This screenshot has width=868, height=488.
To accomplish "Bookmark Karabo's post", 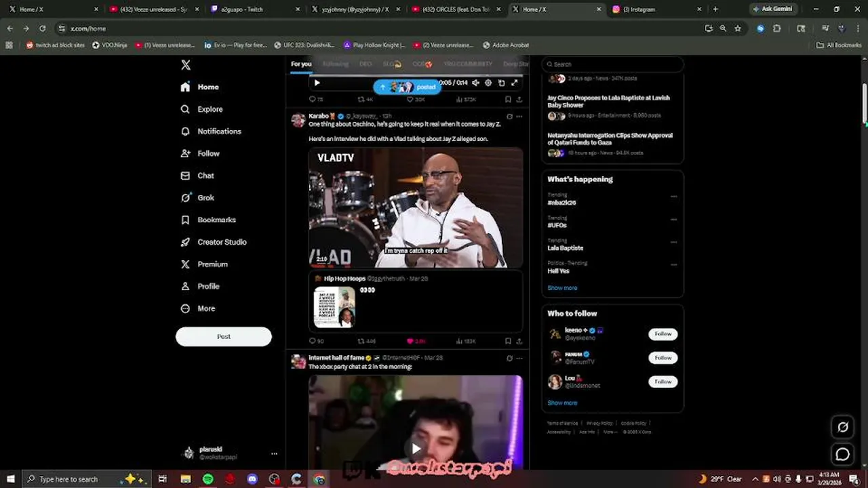I will pos(507,341).
